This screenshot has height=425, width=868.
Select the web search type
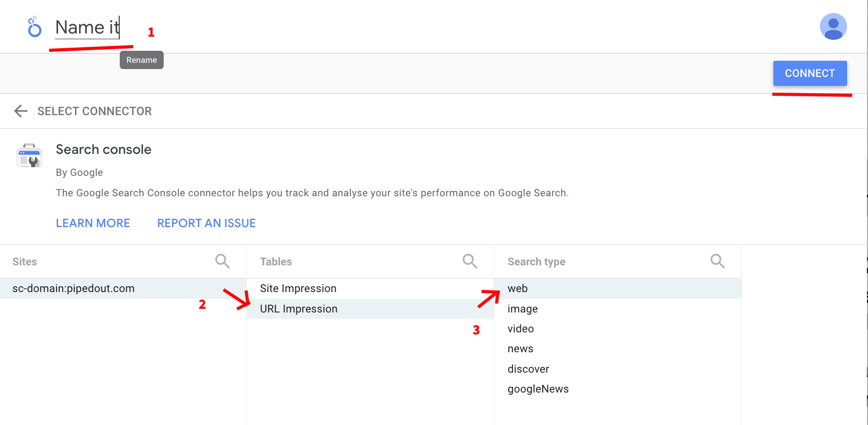tap(618, 288)
